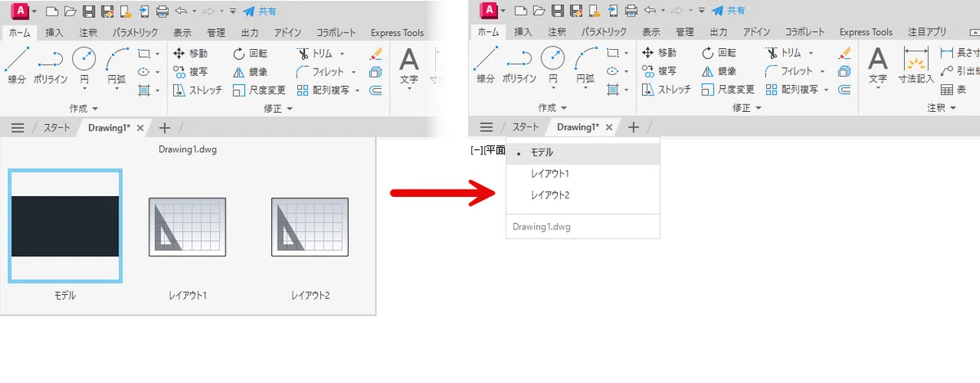Choose レイアウト1 in right window list
The width and height of the screenshot is (980, 383).
583,174
